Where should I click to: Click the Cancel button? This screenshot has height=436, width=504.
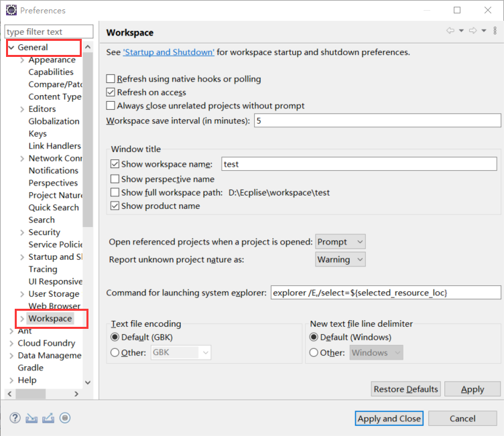click(x=462, y=419)
